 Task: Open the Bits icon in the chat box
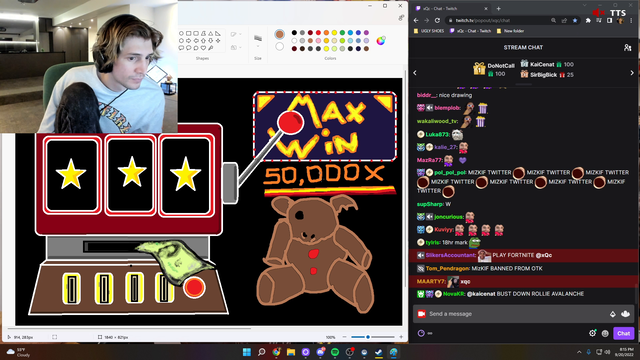coord(613,314)
